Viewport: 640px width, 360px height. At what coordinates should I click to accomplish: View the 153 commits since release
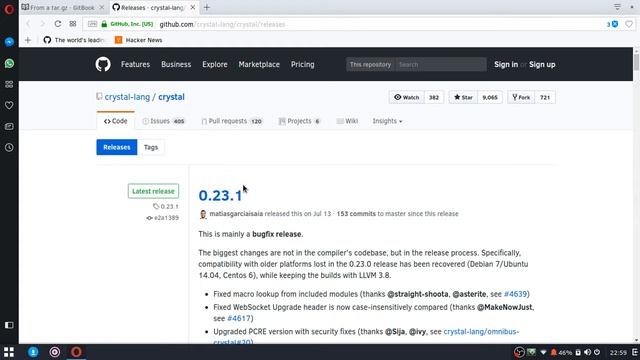[356, 214]
